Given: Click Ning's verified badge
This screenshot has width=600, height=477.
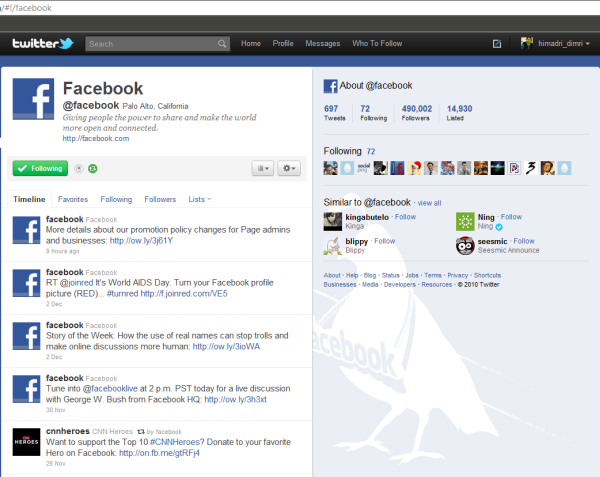Looking at the screenshot, I should 499,227.
